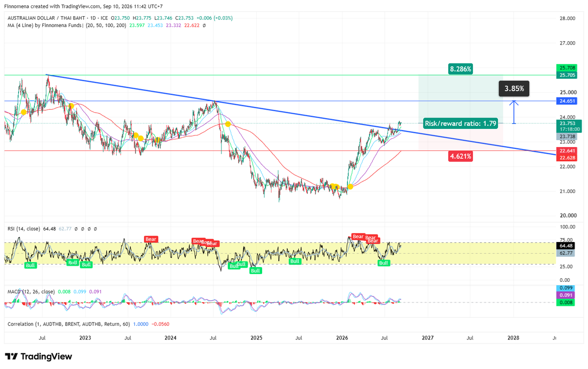588x369 pixels.
Task: Click the RSI 62.77 value tag on axis
Action: point(566,253)
